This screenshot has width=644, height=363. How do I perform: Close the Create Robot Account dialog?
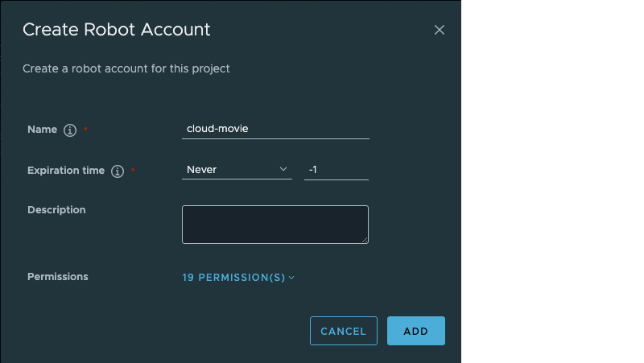click(439, 30)
